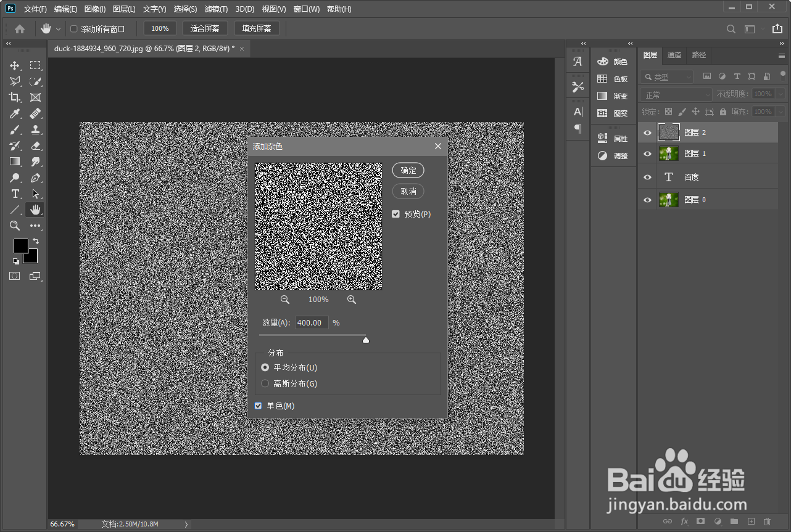Select the Polygonal Lasso tool

tap(15, 81)
